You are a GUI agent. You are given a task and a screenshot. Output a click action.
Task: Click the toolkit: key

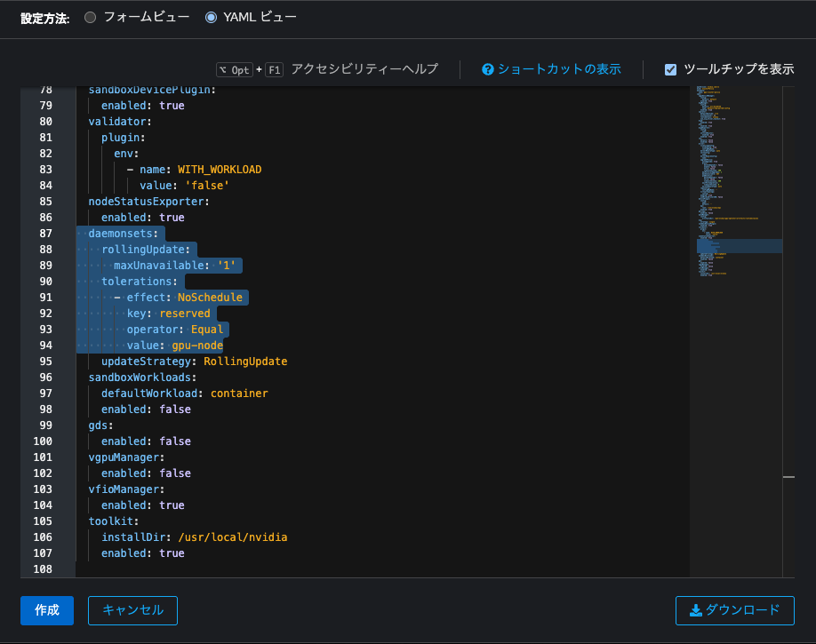click(114, 521)
